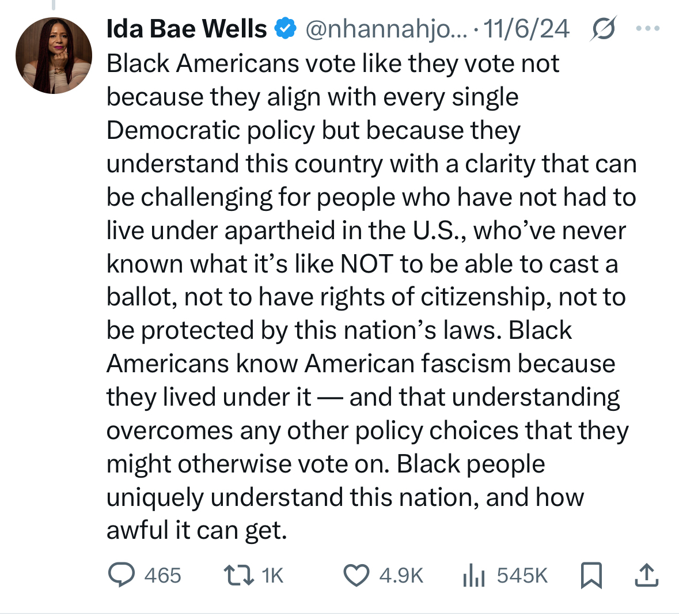This screenshot has height=616, width=679.
Task: Click the display name Ida Bae Wells
Action: click(187, 29)
